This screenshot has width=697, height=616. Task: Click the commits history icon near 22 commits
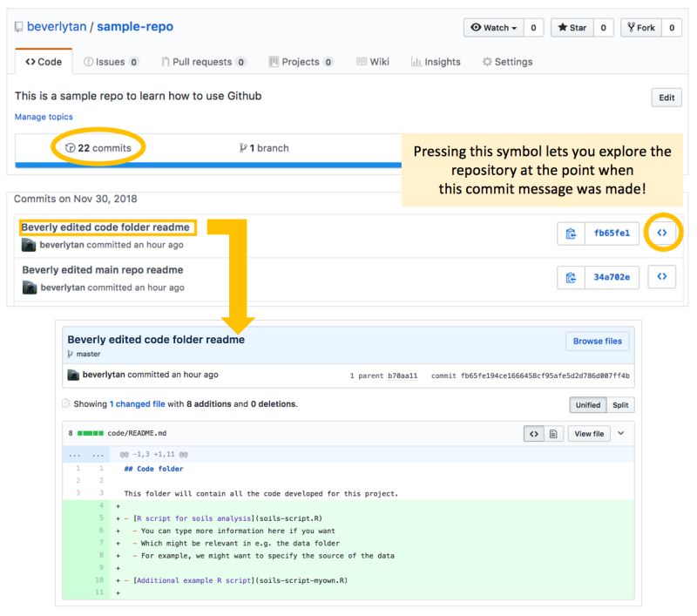[x=69, y=148]
